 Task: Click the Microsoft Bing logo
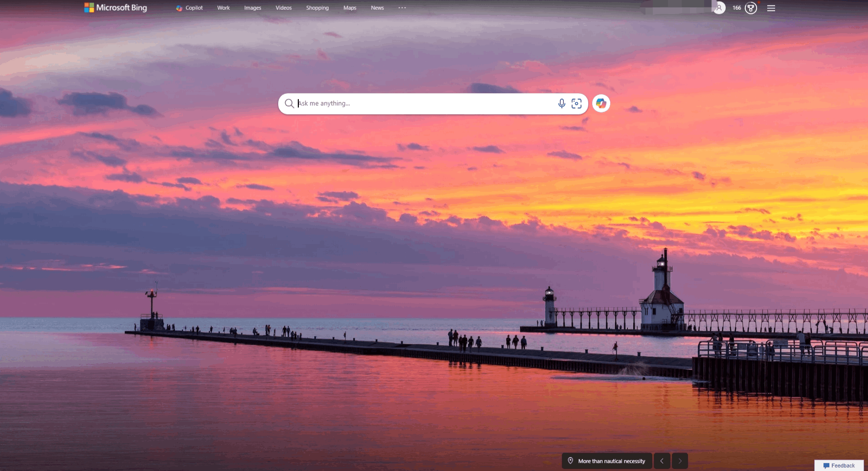(115, 8)
